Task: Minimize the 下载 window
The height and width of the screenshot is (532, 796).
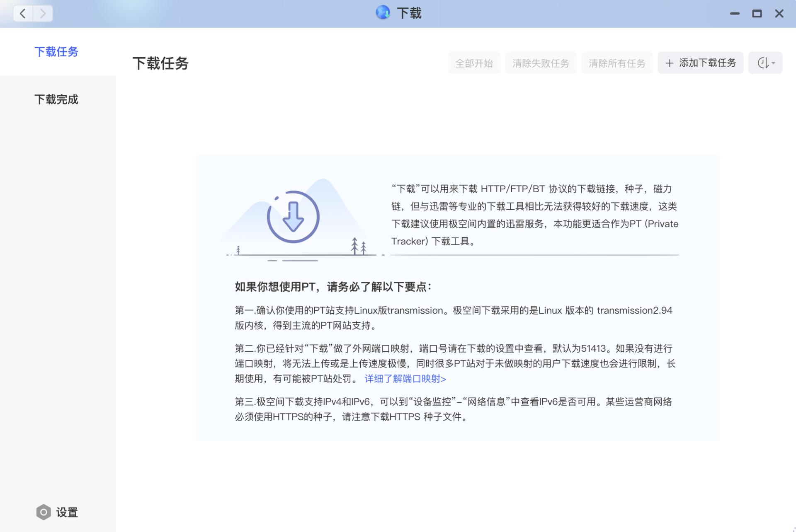Action: 735,13
